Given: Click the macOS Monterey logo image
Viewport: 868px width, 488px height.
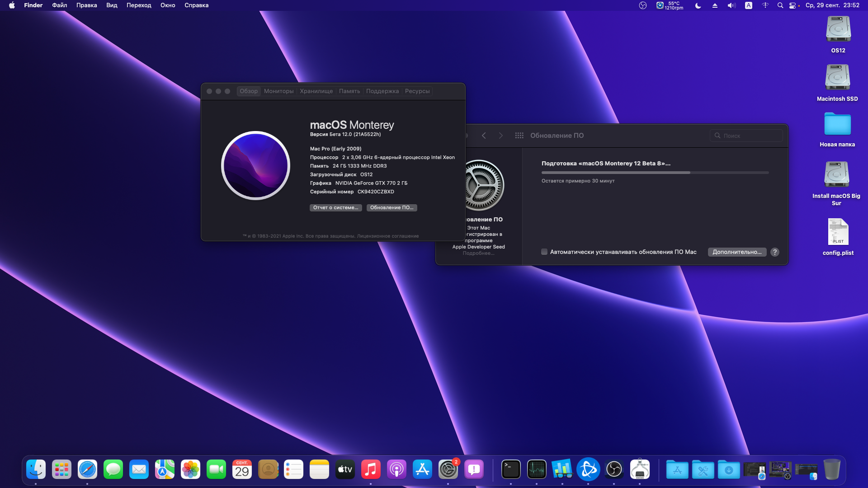Looking at the screenshot, I should pyautogui.click(x=255, y=165).
